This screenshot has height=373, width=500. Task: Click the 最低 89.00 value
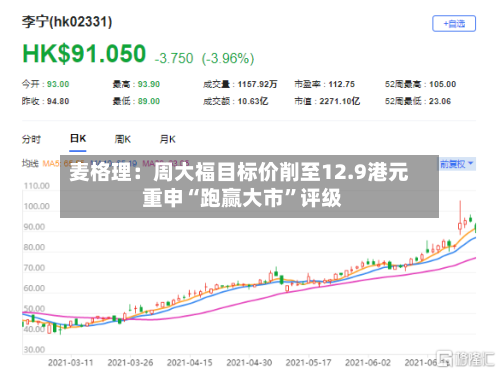pos(149,101)
